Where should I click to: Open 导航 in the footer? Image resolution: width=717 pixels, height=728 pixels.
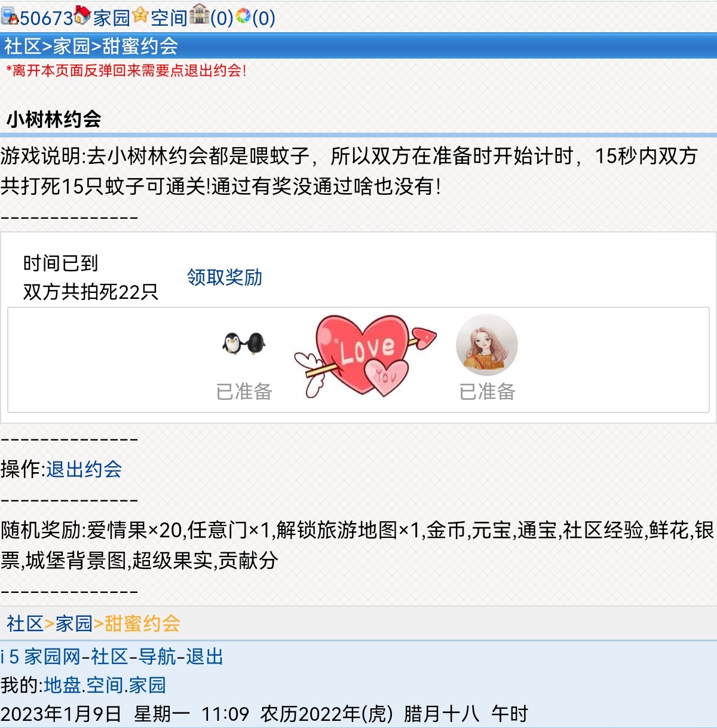pyautogui.click(x=157, y=656)
